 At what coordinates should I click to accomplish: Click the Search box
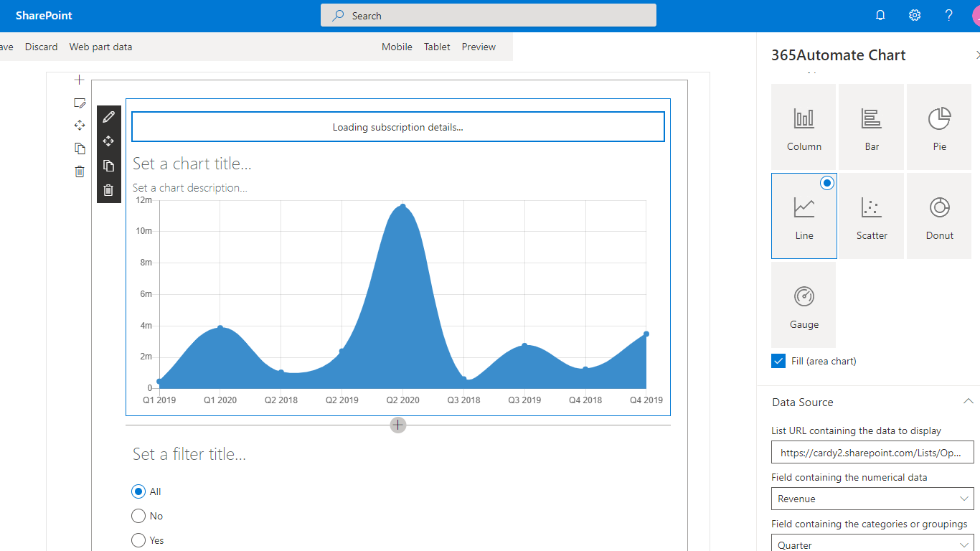[x=489, y=15]
